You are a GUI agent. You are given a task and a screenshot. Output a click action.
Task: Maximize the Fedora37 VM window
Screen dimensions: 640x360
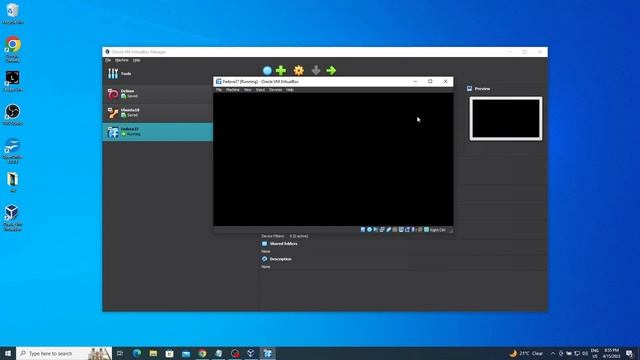pos(430,82)
